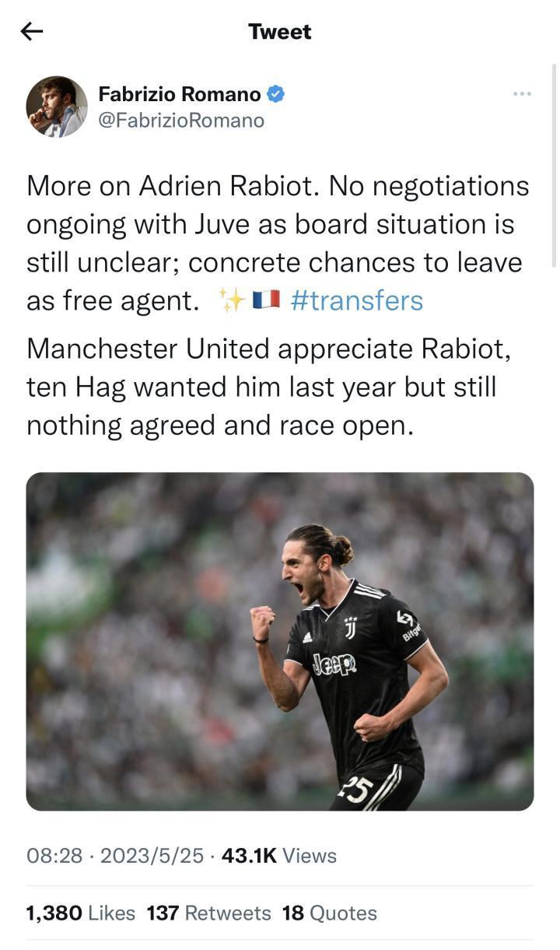Image resolution: width=560 pixels, height=950 pixels.
Task: View the 43.1K Views analytics
Action: [279, 856]
